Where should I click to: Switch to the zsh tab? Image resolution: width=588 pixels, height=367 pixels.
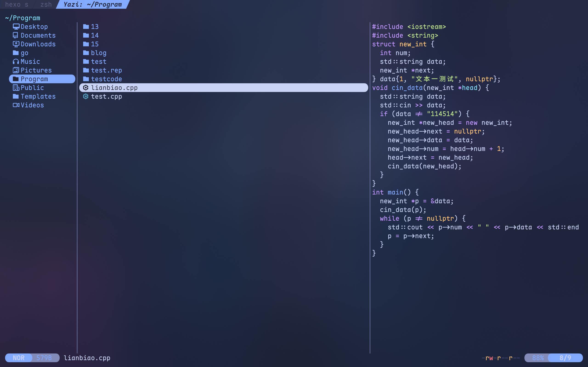46,4
